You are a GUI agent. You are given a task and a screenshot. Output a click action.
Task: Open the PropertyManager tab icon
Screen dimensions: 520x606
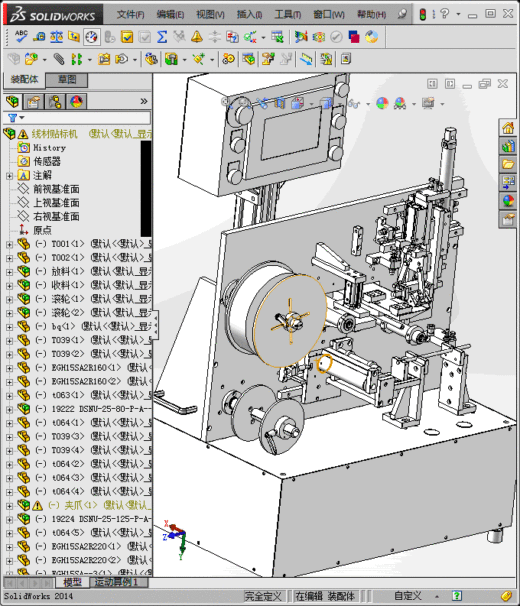[x=34, y=102]
